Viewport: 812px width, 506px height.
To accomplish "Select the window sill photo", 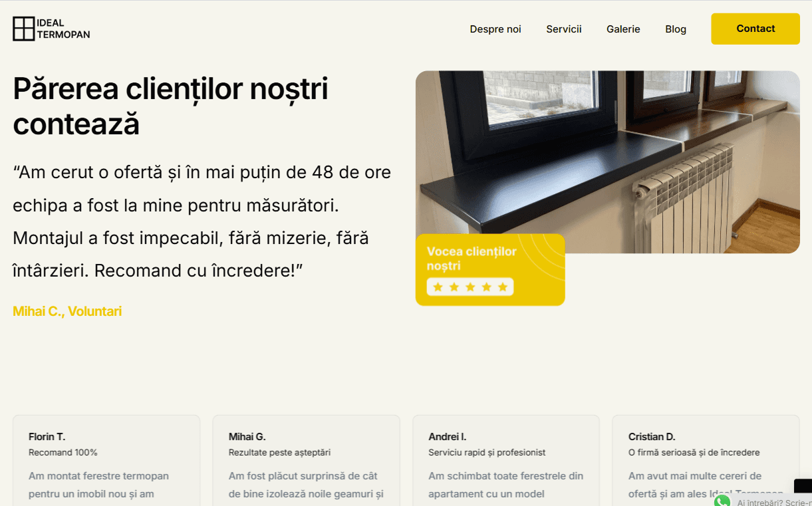I will (608, 162).
